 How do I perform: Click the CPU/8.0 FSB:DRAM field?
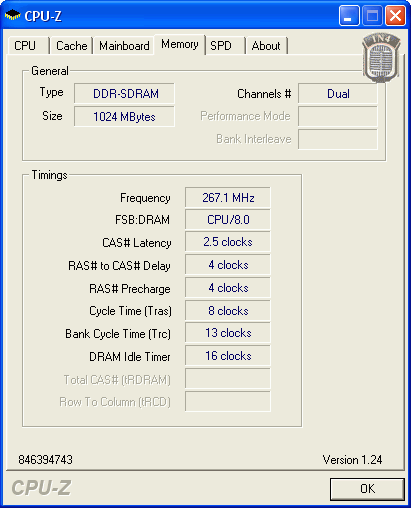click(x=228, y=220)
